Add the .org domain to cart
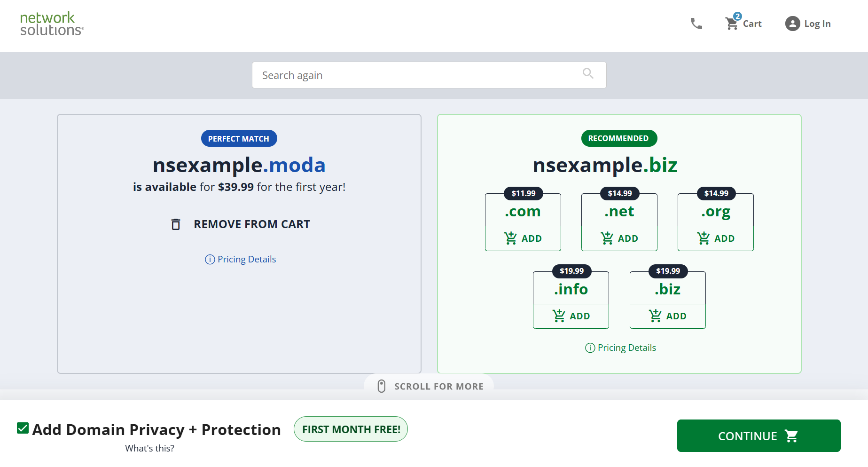 pyautogui.click(x=715, y=238)
